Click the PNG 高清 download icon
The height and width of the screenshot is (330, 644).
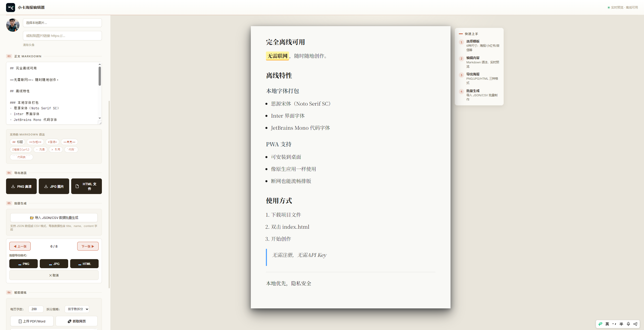(x=13, y=186)
